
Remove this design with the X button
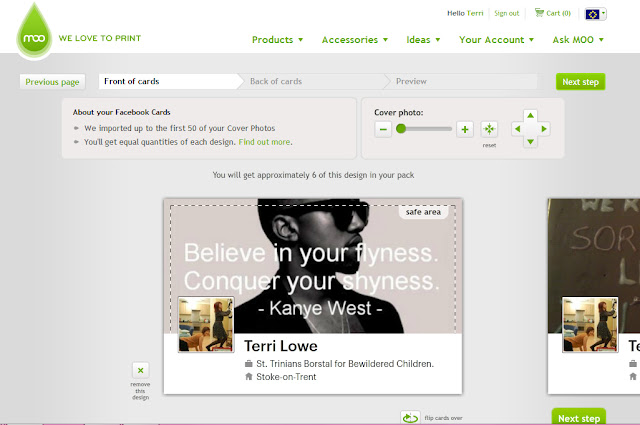coord(140,370)
